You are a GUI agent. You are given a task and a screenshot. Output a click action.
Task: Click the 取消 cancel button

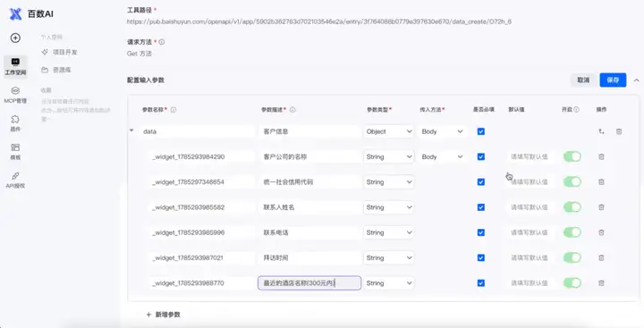583,80
